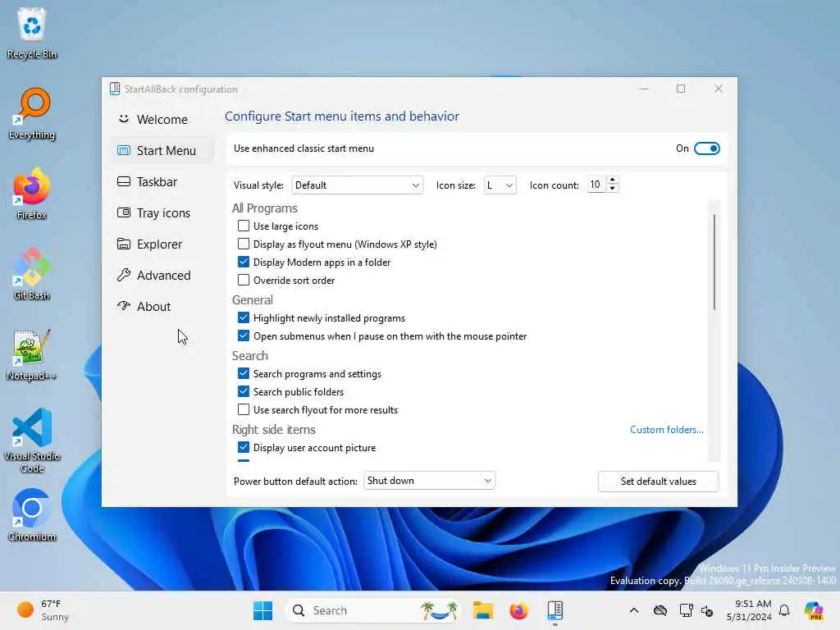Open the Welcome section
This screenshot has height=630, width=840.
tap(162, 120)
